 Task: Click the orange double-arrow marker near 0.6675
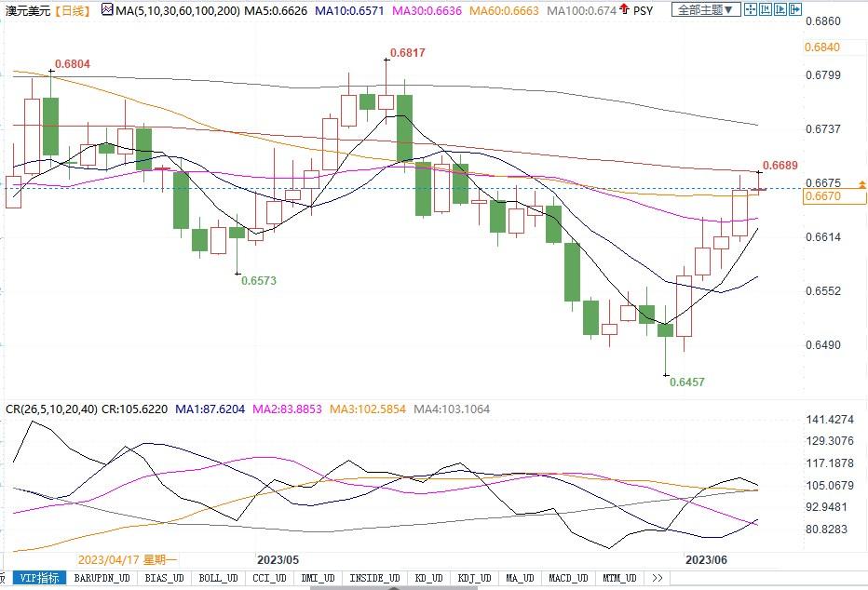(862, 182)
